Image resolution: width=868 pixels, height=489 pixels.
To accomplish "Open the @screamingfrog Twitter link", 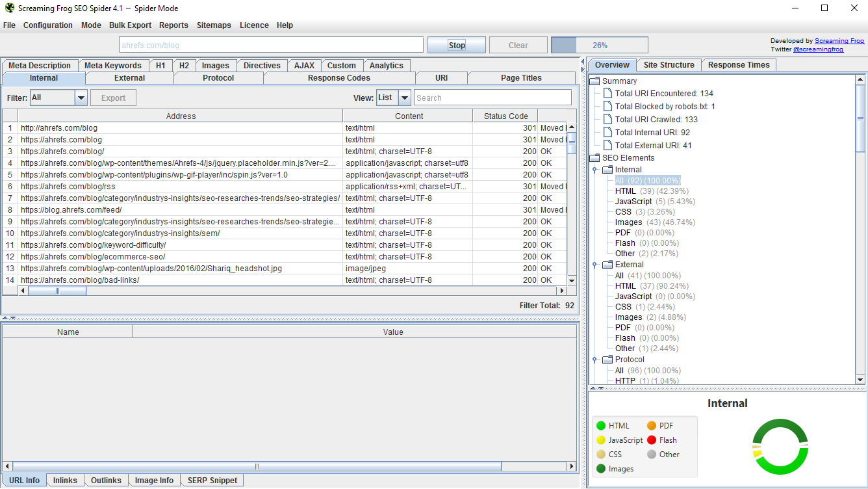I will point(819,49).
